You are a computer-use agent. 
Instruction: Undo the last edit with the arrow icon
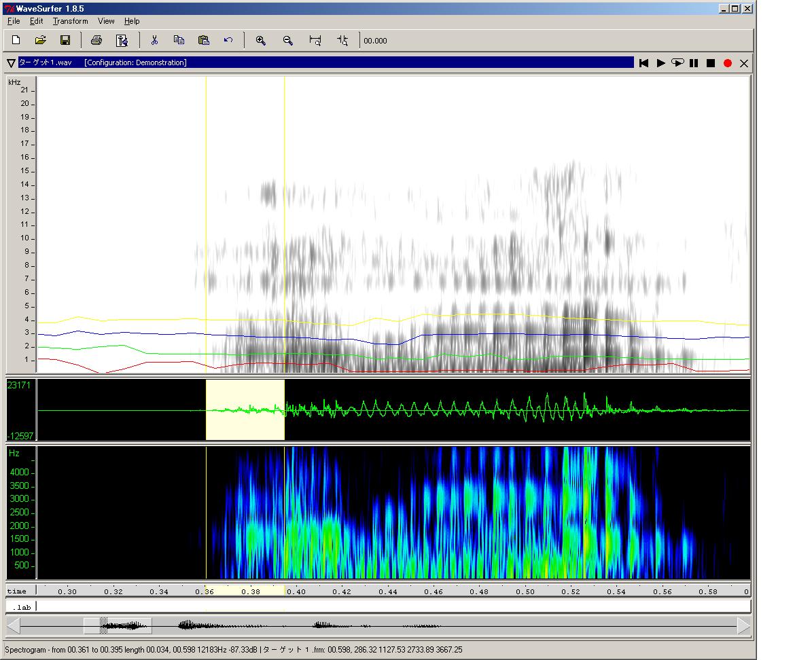(228, 41)
